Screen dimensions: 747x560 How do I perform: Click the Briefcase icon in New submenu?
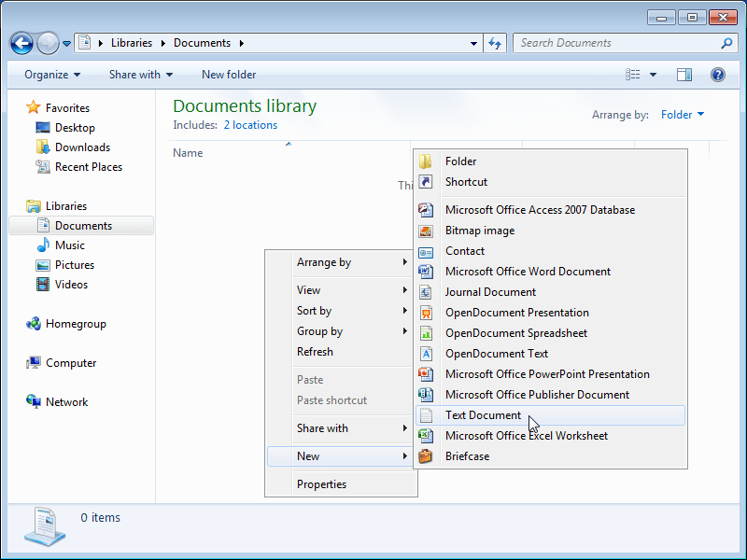(x=426, y=456)
